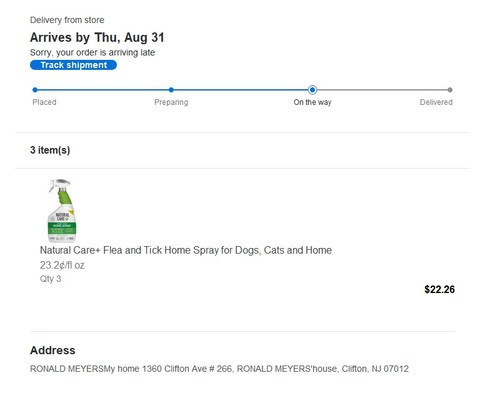This screenshot has height=416, width=500.
Task: Click the Delivery from store label
Action: pos(67,20)
